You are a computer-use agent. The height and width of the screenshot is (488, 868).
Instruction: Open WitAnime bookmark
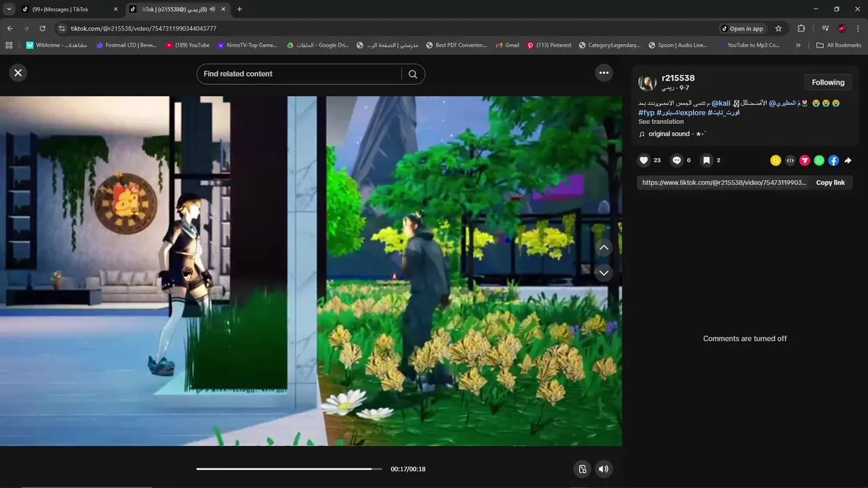[56, 45]
